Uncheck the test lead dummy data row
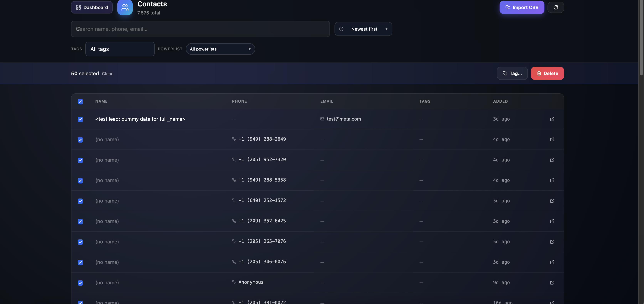Screen dimensions: 644x304 click(80, 119)
